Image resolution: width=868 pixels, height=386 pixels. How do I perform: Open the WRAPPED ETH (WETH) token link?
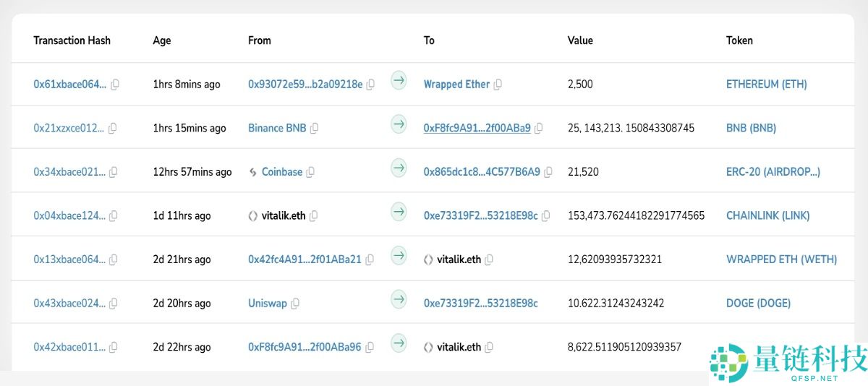coord(781,260)
